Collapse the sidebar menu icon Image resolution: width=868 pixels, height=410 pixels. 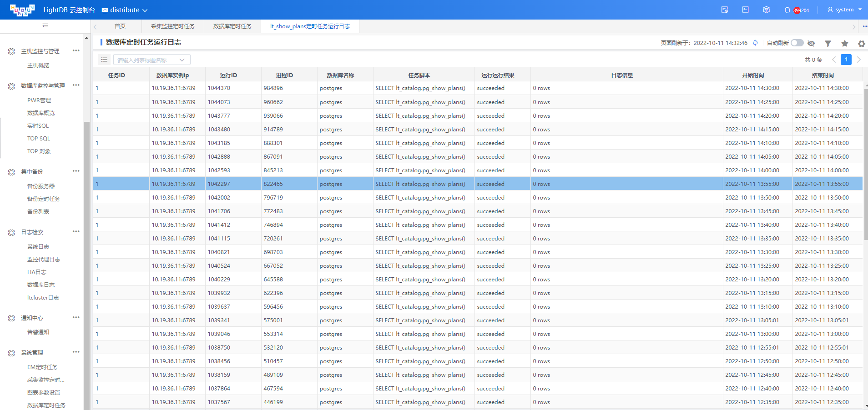[45, 26]
